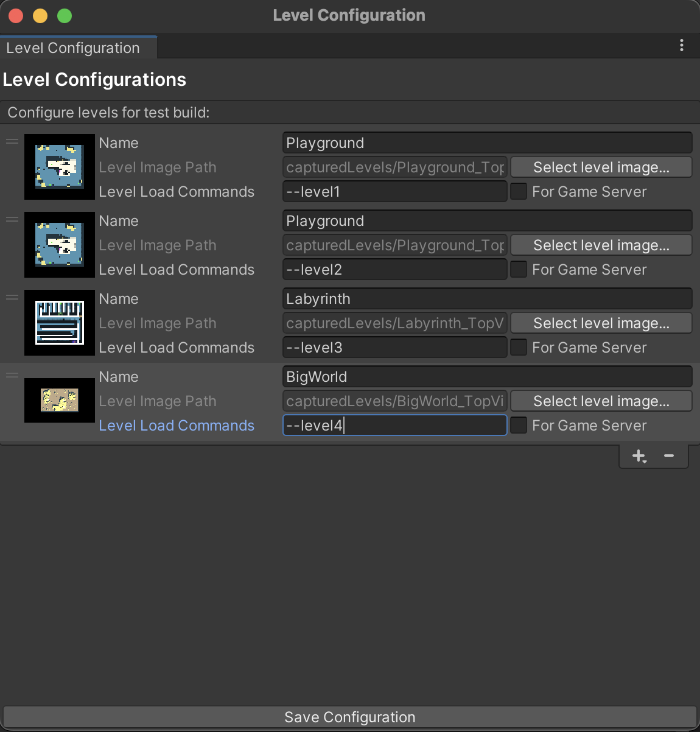Click the minus icon to remove a level
Image resolution: width=700 pixels, height=732 pixels.
[669, 456]
